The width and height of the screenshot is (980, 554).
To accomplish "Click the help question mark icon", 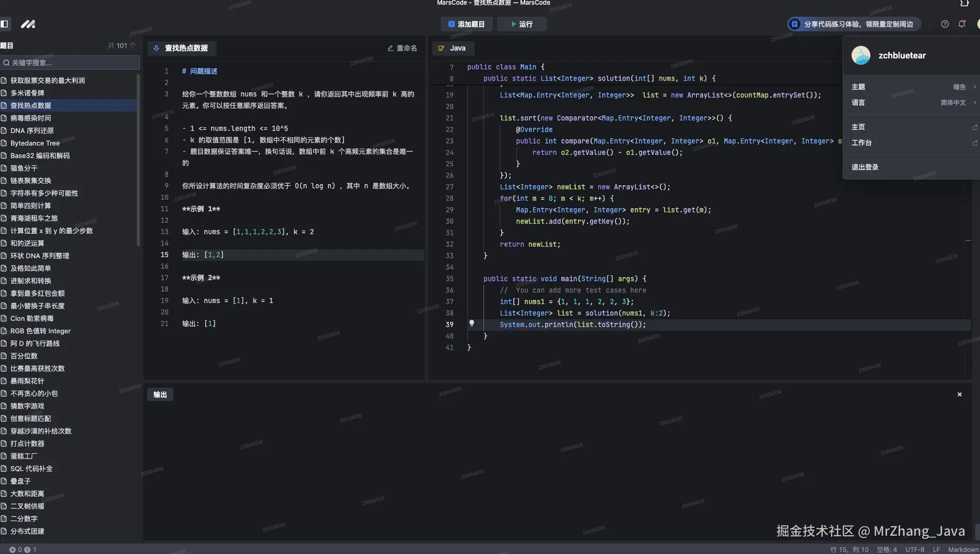I will point(944,24).
